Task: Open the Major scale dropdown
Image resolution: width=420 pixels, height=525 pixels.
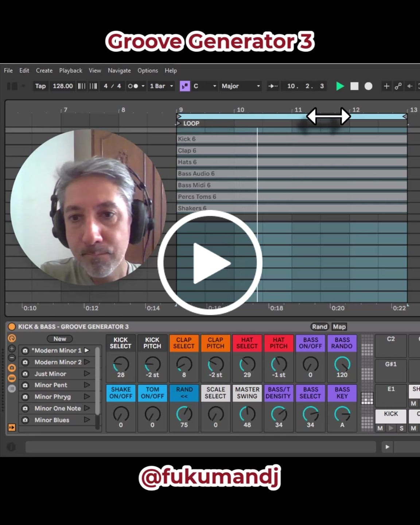Action: tap(241, 86)
